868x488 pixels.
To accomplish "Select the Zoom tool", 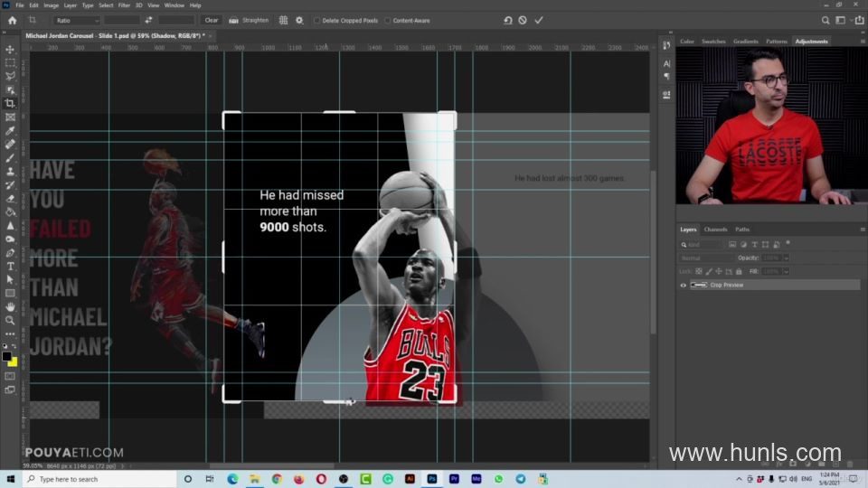I will click(10, 320).
